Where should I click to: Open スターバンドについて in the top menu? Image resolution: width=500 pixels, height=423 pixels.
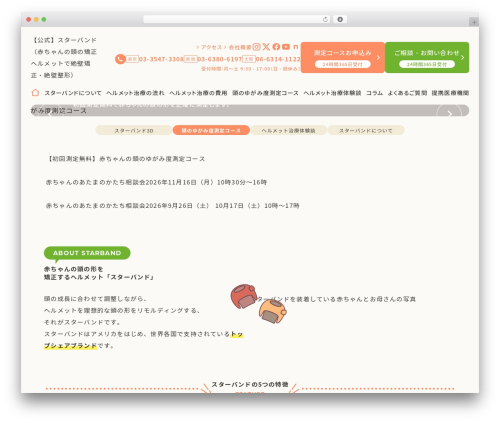[x=73, y=93]
